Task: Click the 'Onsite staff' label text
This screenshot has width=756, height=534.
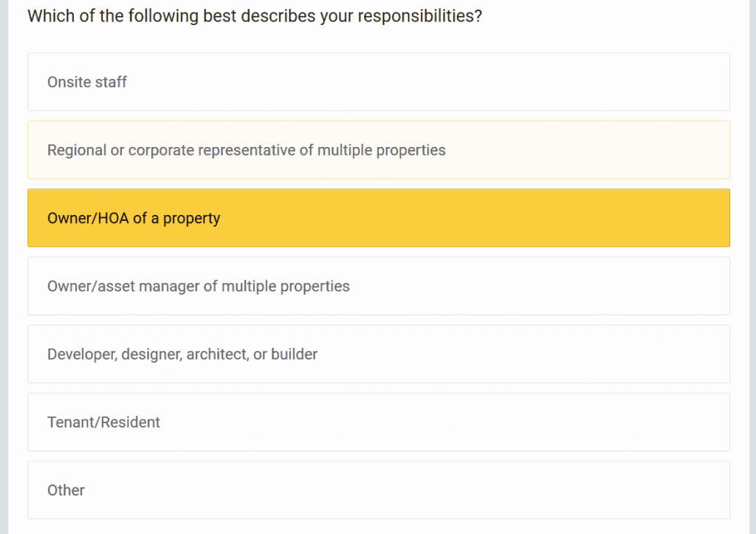Action: pyautogui.click(x=87, y=82)
